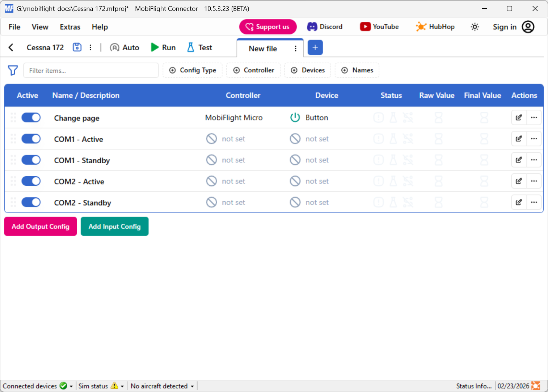Image resolution: width=548 pixels, height=392 pixels.
Task: Toggle the Auto detect icon
Action: [115, 47]
